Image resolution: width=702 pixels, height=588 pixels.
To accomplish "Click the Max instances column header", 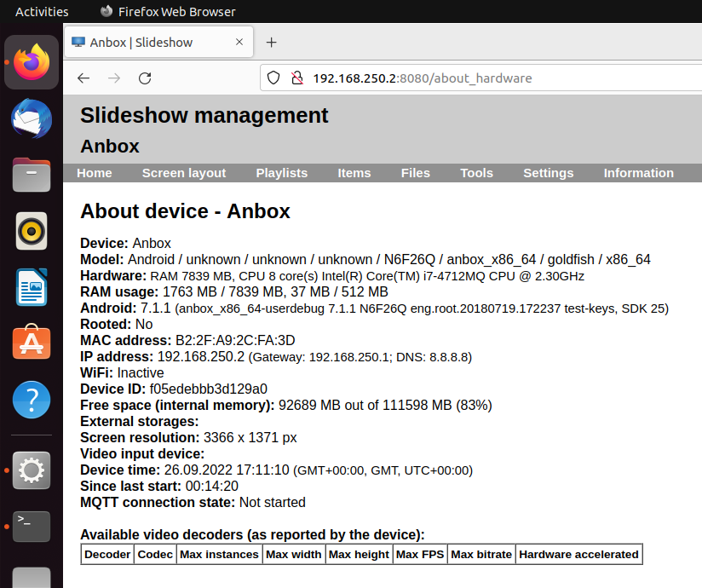I will click(220, 555).
